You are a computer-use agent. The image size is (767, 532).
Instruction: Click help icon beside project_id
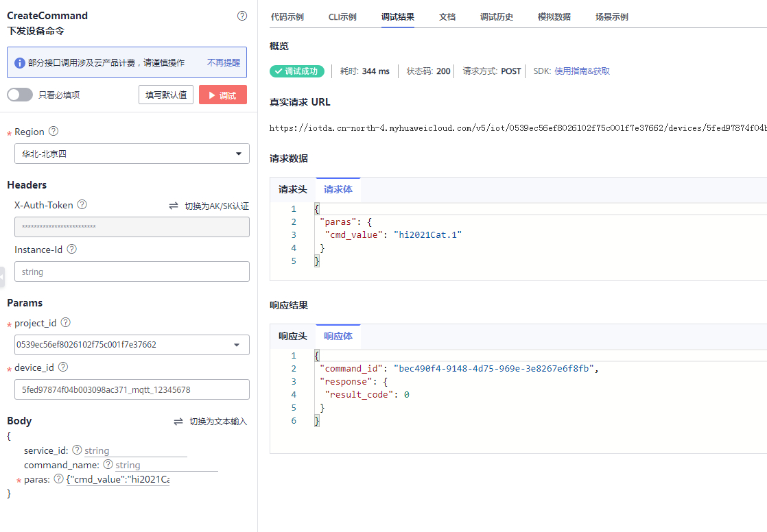[66, 322]
